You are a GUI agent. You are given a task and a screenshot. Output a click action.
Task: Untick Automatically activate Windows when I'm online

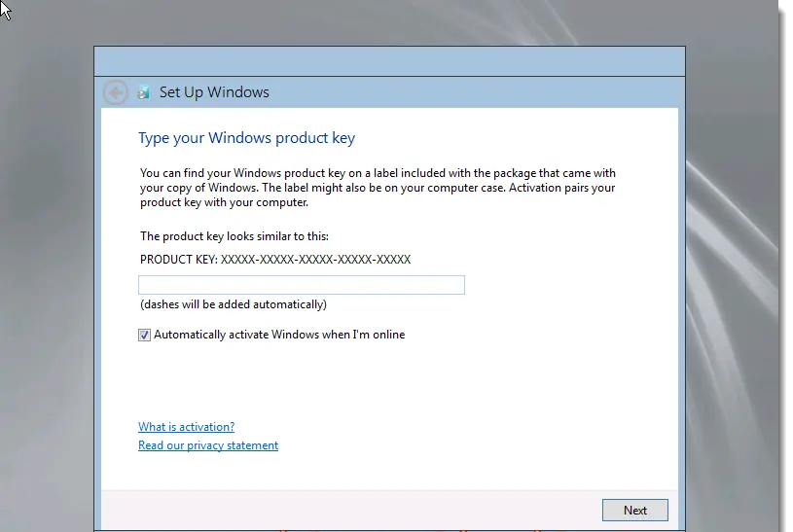tap(144, 335)
